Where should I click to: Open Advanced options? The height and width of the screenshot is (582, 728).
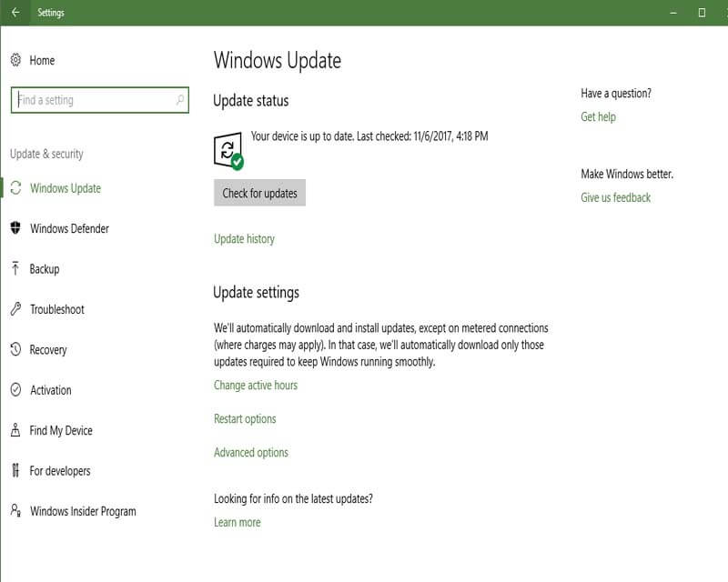click(250, 451)
